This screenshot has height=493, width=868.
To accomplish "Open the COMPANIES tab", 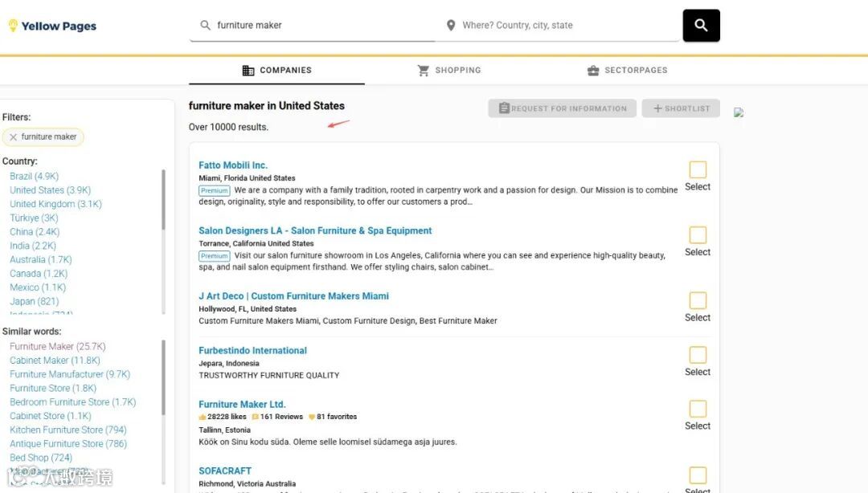I will [x=276, y=71].
